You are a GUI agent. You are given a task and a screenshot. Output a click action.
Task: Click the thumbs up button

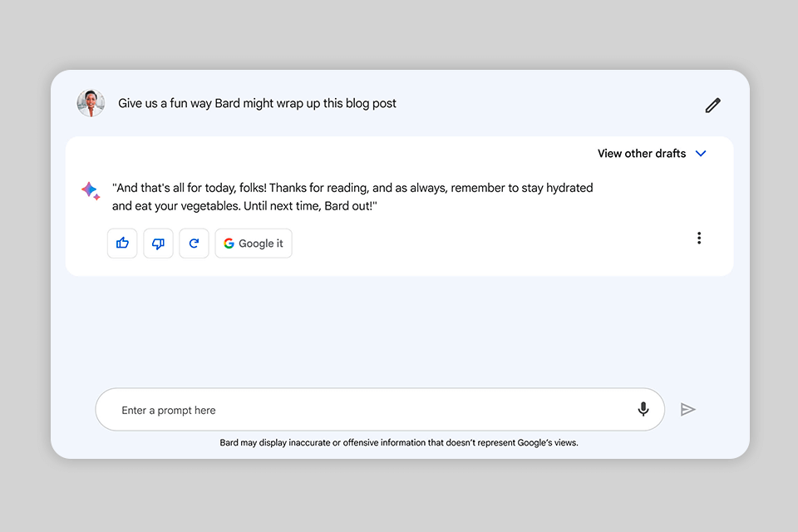tap(122, 244)
